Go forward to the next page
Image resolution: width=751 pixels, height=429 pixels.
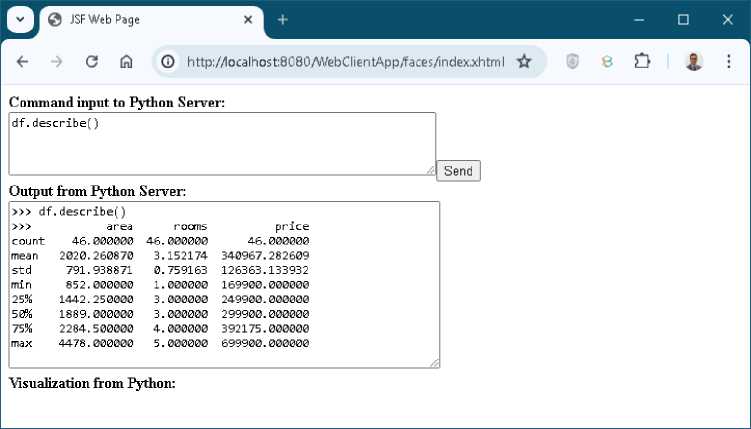tap(57, 61)
